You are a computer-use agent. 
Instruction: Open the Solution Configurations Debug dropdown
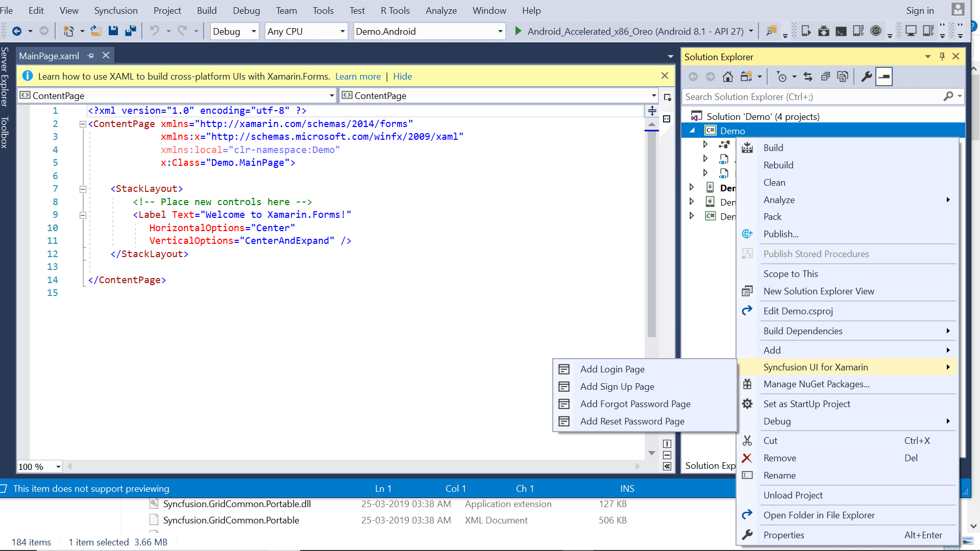[234, 31]
